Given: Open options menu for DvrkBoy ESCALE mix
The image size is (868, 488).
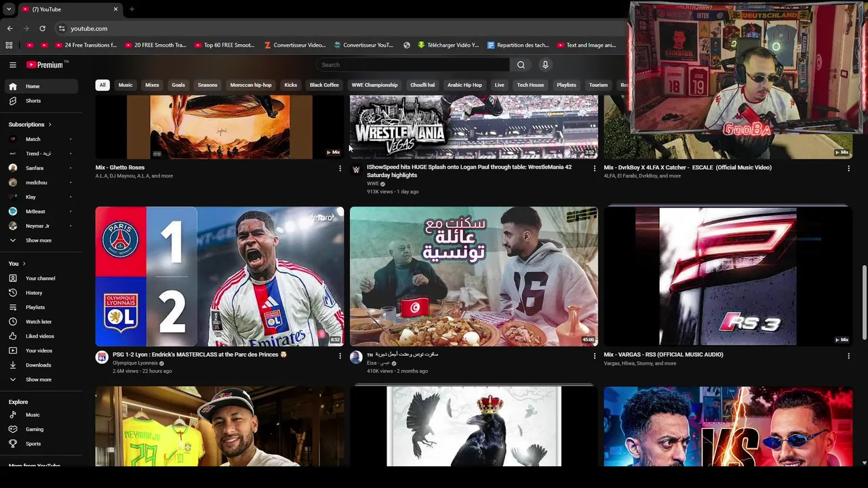Looking at the screenshot, I should coord(848,168).
